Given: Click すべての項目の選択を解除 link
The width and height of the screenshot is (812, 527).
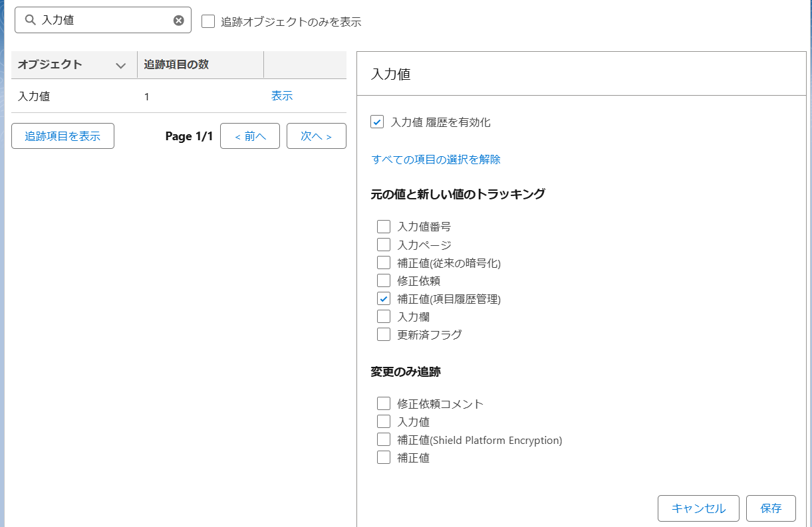Looking at the screenshot, I should [436, 159].
